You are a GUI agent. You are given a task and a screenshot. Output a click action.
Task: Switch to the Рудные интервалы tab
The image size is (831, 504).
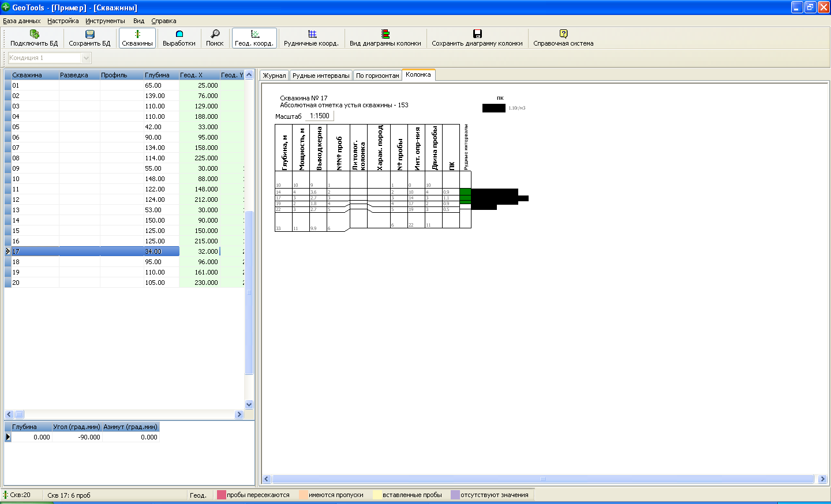(321, 76)
